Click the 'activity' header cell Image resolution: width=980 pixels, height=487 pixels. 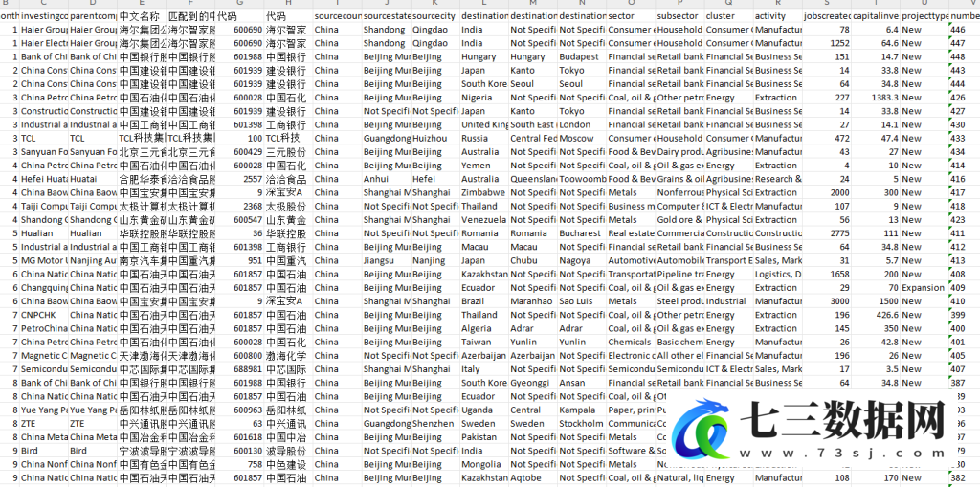777,15
